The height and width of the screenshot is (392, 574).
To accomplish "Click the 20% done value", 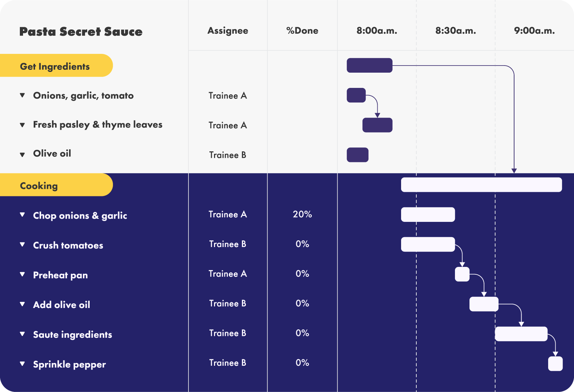I will (x=302, y=214).
